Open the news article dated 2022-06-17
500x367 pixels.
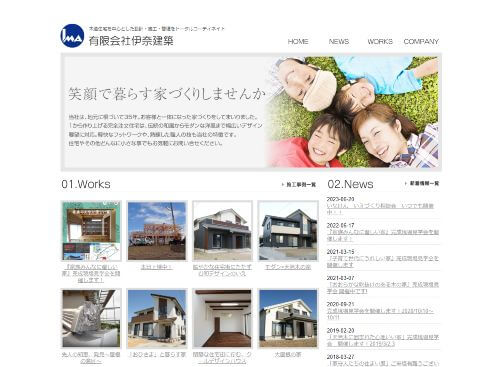[x=383, y=235]
